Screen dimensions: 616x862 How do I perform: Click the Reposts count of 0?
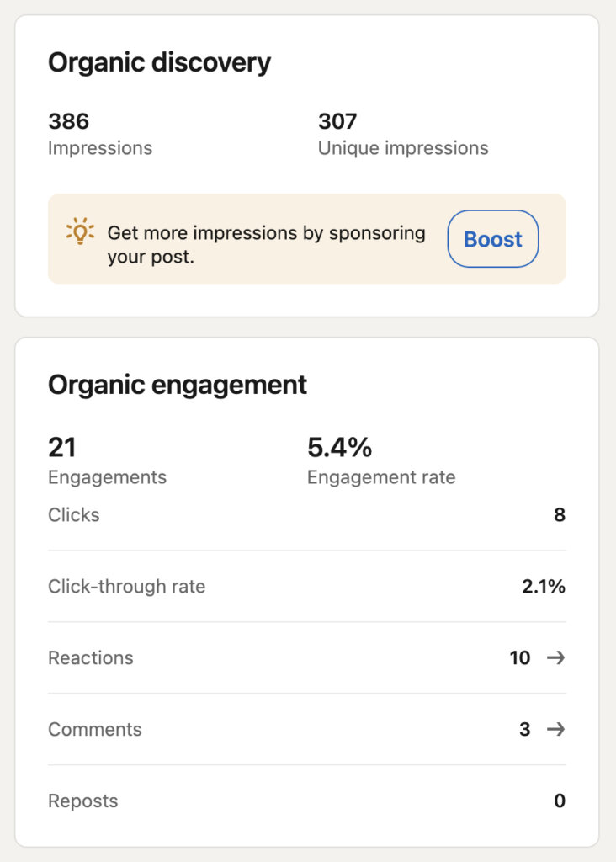point(560,801)
